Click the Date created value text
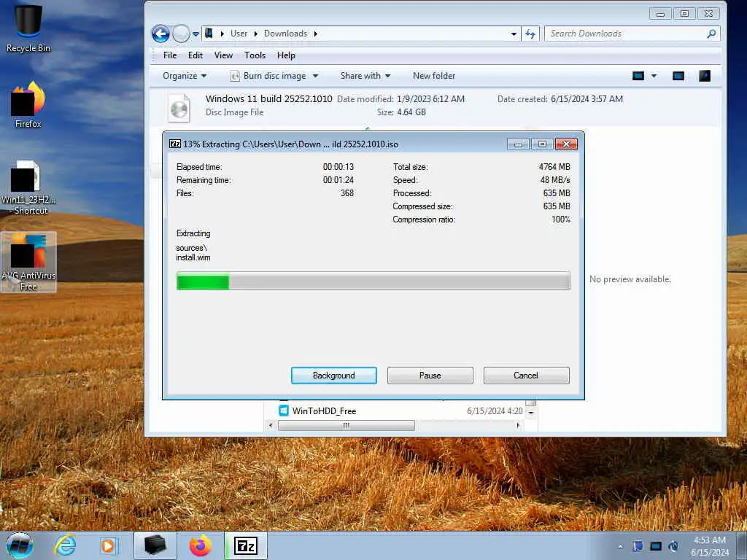The image size is (747, 560). point(587,99)
